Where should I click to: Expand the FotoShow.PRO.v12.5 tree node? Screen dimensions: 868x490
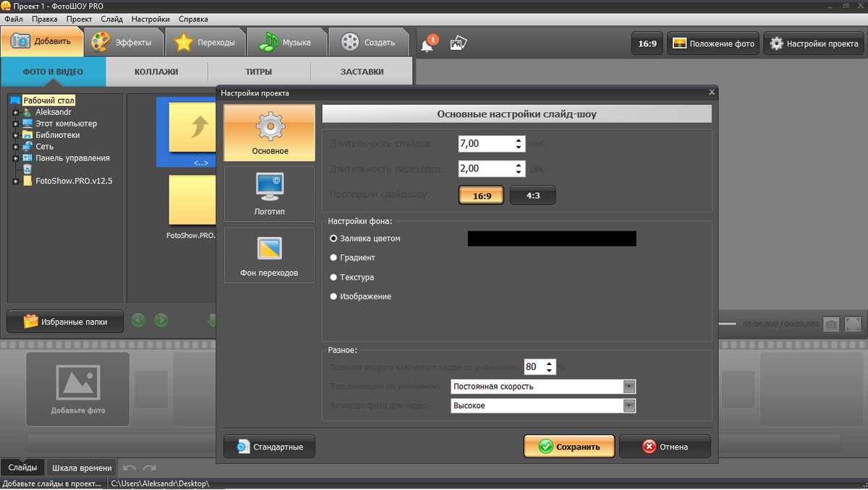[14, 181]
